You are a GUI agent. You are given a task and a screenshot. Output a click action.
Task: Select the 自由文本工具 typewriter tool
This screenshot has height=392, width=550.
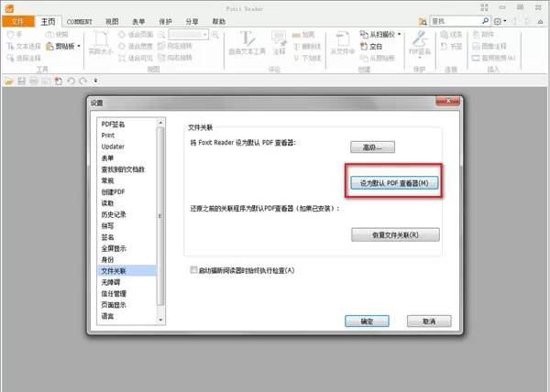click(247, 43)
